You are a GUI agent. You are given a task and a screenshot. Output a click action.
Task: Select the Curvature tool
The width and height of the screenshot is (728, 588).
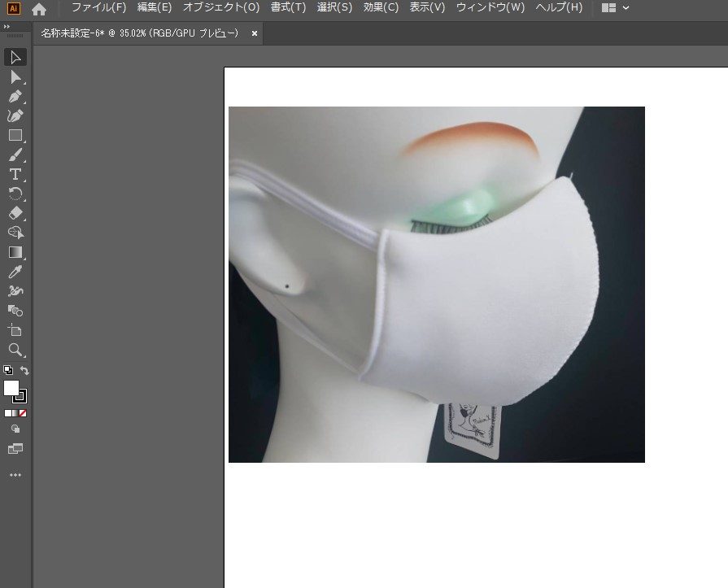click(15, 115)
